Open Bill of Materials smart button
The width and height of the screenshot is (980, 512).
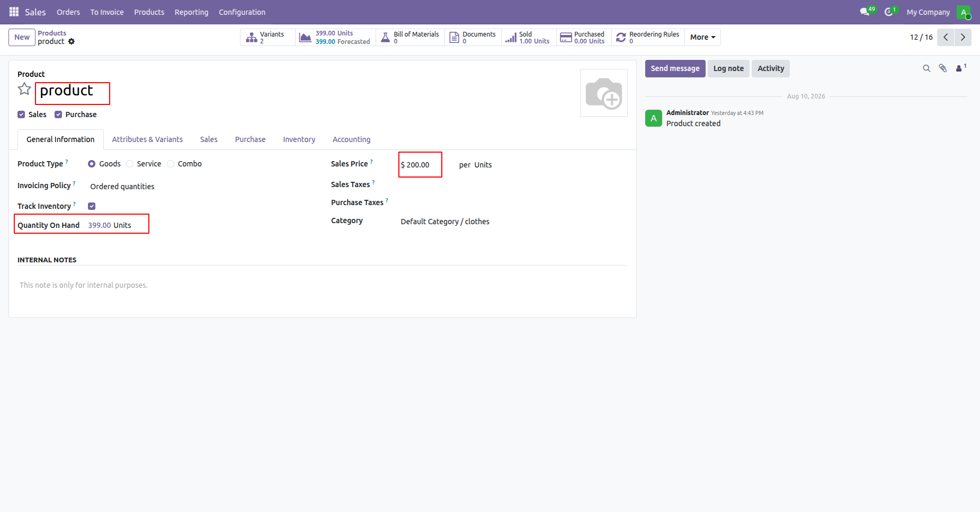tap(411, 37)
